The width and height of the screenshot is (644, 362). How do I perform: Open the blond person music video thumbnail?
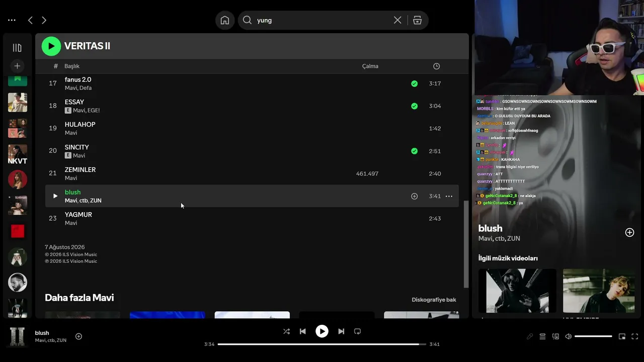pos(599,291)
